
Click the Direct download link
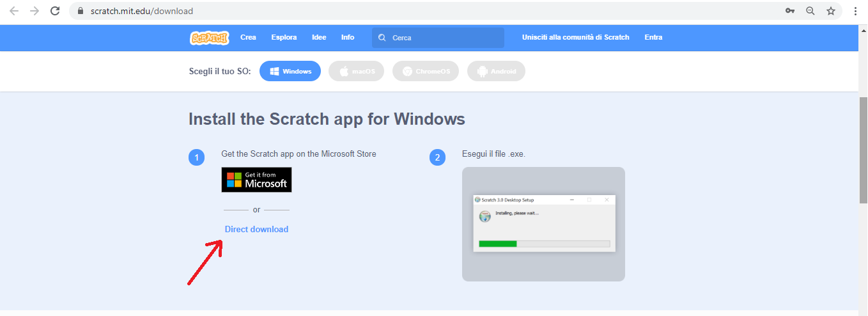256,229
